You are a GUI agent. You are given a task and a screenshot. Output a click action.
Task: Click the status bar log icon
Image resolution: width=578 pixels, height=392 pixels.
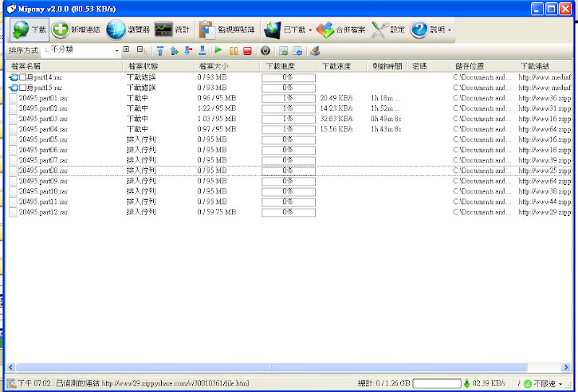(x=12, y=383)
